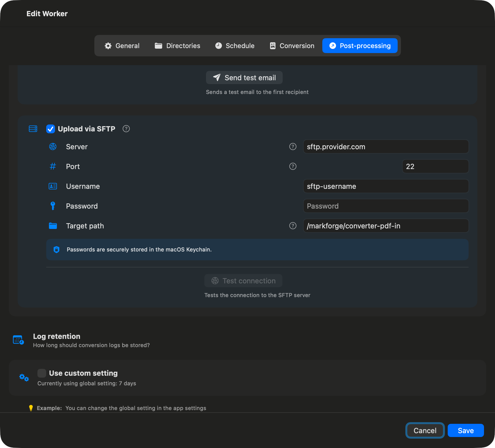495x448 pixels.
Task: Enable the Use custom setting checkbox
Action: pos(42,373)
